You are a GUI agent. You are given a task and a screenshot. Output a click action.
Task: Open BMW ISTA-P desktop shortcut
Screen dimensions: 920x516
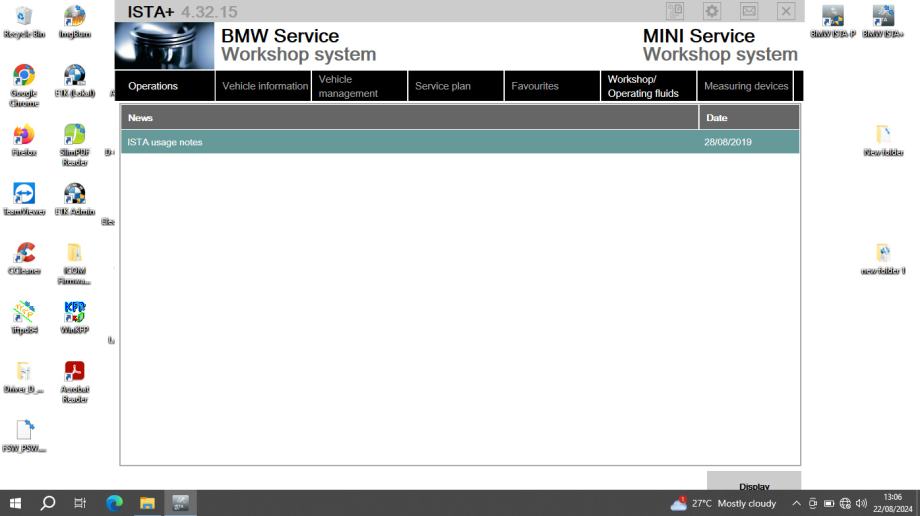click(833, 22)
